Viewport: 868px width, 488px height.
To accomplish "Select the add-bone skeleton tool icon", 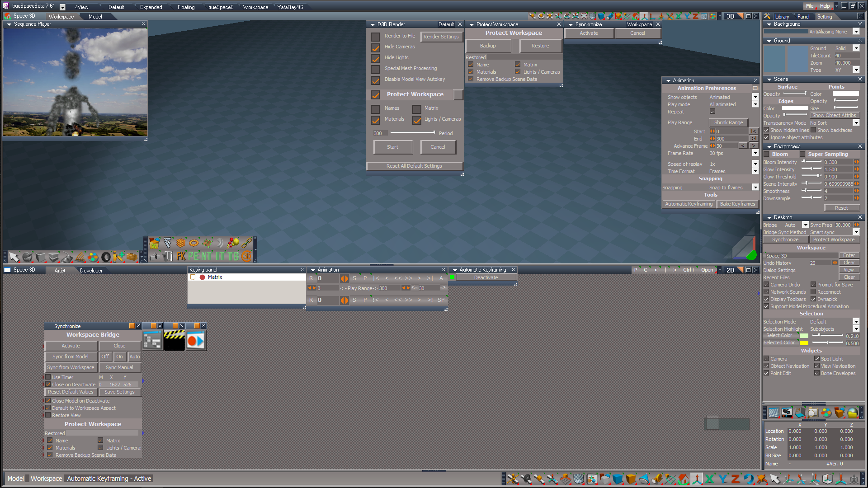I will (119, 257).
